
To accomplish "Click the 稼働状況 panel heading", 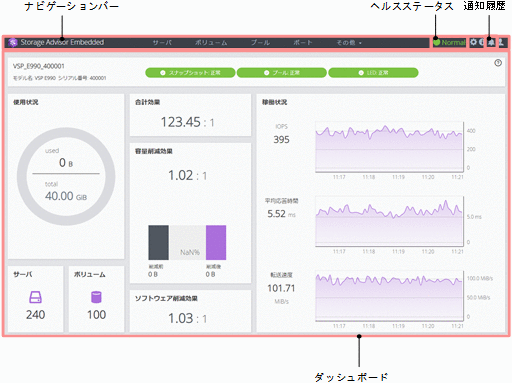I will (274, 102).
